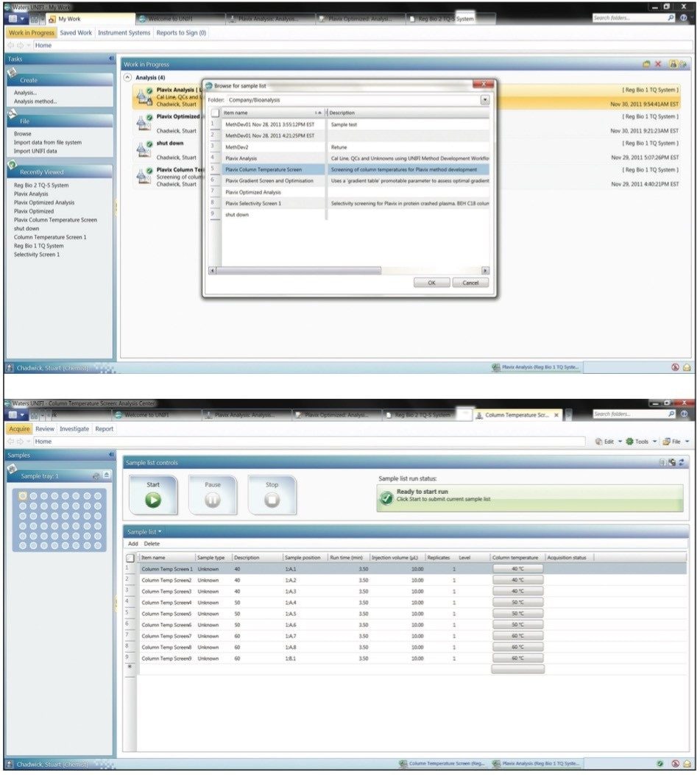700x775 pixels.
Task: Click search magnifier in Column Temperature Screen window
Action: tap(671, 414)
